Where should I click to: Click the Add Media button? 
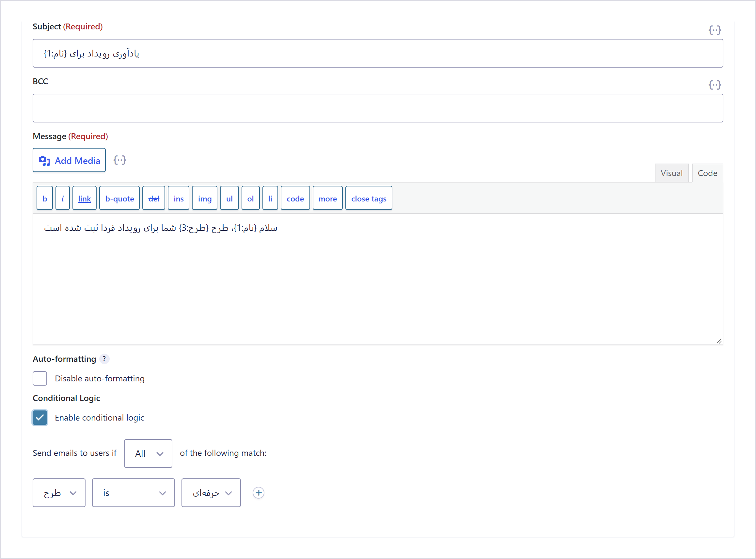pos(69,160)
